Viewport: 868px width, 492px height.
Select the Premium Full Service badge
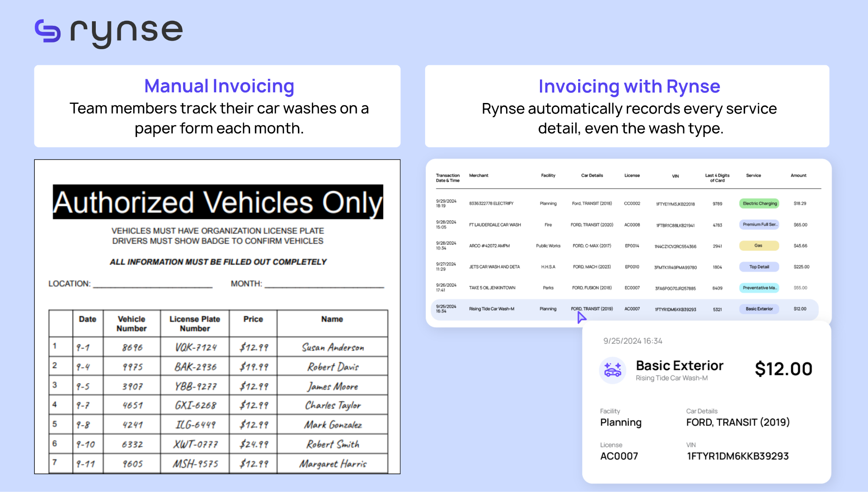[x=759, y=225]
